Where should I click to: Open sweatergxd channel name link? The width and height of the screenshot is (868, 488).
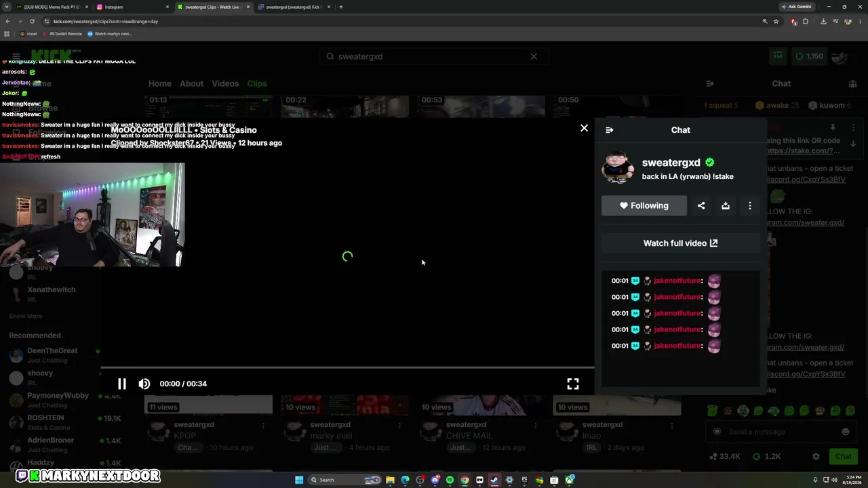point(671,163)
